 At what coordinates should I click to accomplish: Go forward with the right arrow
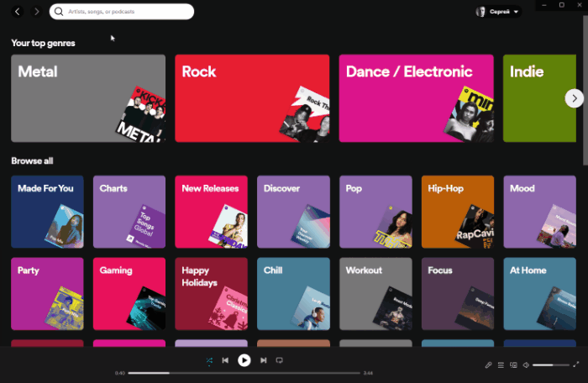pos(36,12)
